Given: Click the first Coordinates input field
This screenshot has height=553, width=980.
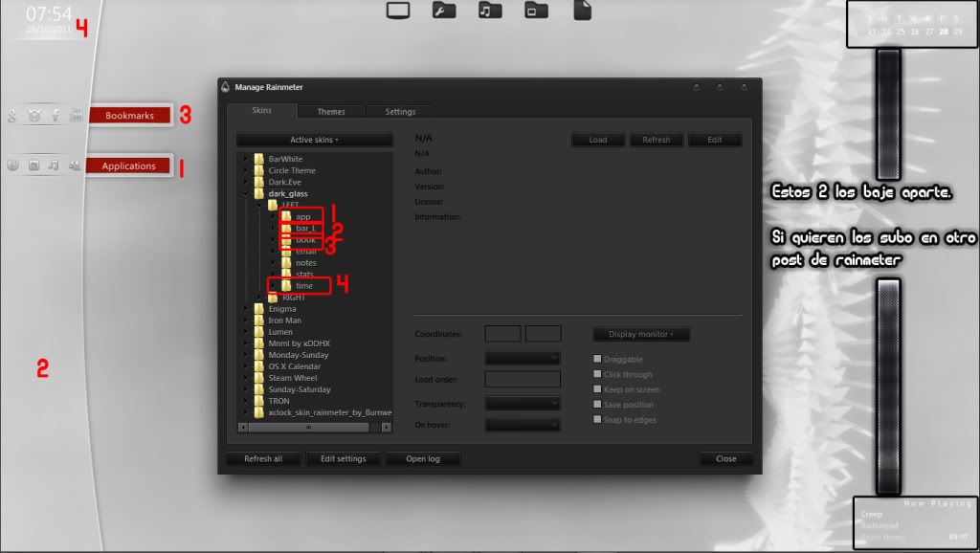Looking at the screenshot, I should (502, 334).
